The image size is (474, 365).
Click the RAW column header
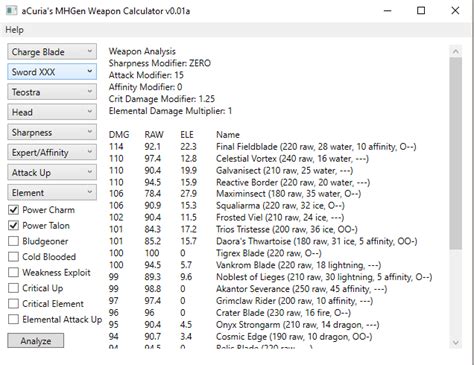click(x=154, y=135)
